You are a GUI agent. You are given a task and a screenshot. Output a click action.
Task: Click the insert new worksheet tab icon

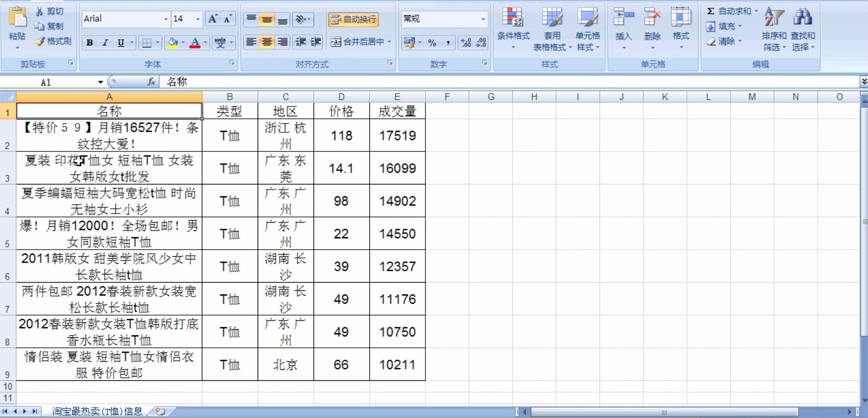pyautogui.click(x=161, y=412)
